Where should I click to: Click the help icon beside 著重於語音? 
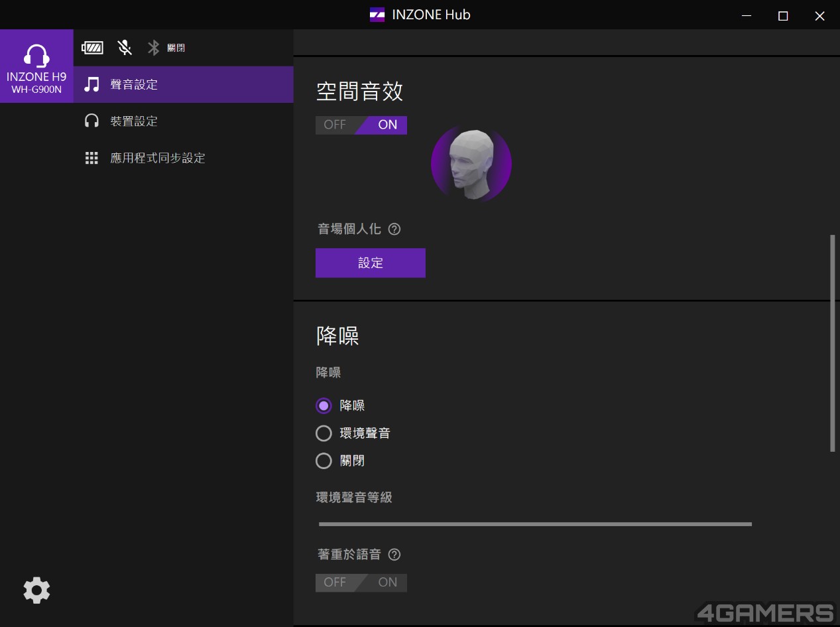click(394, 555)
